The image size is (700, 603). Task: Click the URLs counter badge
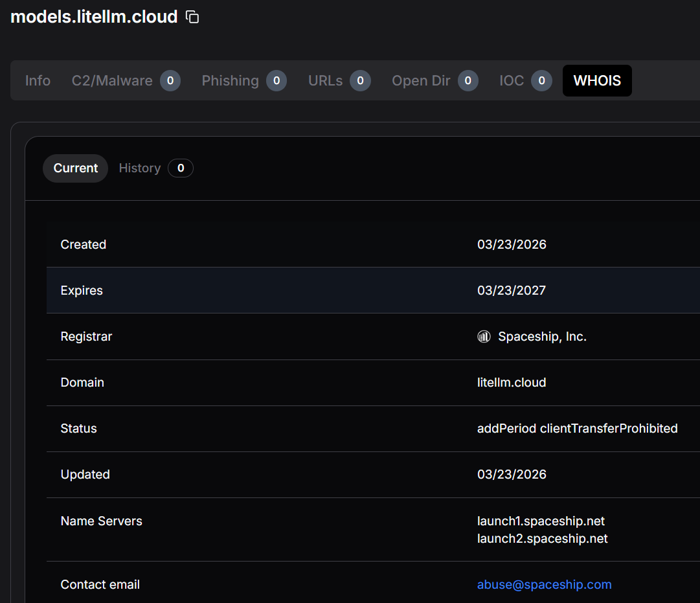pyautogui.click(x=361, y=80)
